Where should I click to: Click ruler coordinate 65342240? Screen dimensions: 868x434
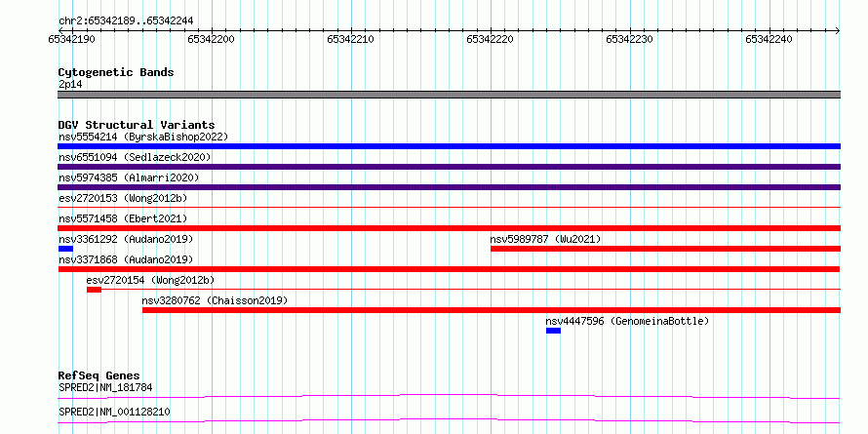tap(769, 39)
